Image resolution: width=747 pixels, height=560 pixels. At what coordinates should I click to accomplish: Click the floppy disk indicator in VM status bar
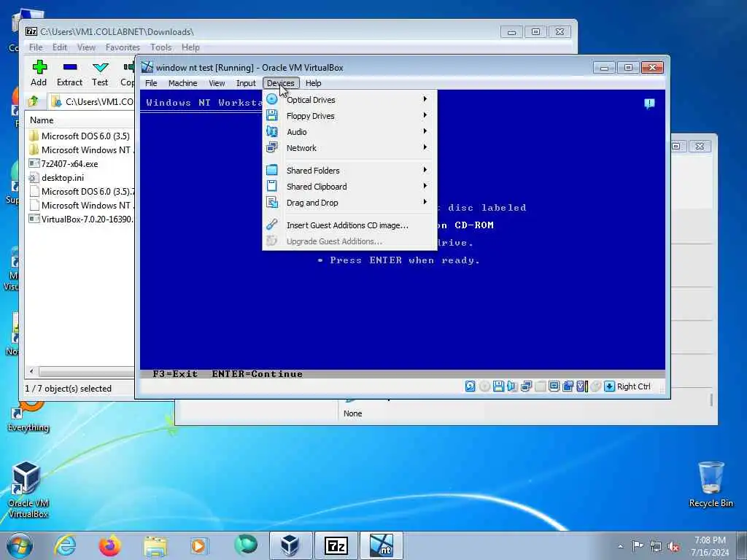[x=498, y=386]
